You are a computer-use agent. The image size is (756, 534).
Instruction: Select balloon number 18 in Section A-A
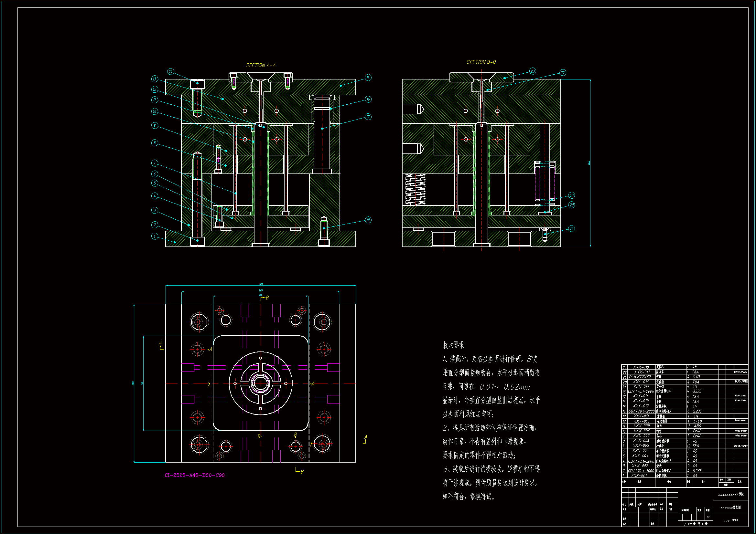pos(368,220)
